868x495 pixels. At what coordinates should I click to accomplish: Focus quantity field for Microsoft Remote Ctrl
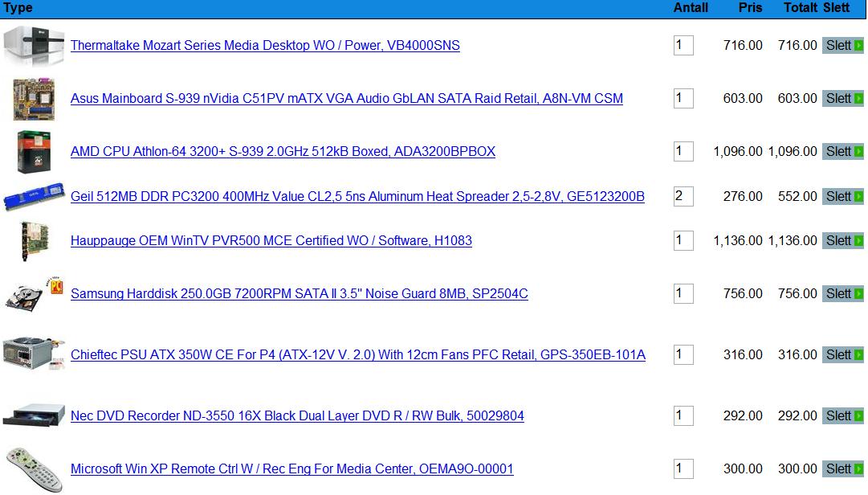click(x=683, y=469)
